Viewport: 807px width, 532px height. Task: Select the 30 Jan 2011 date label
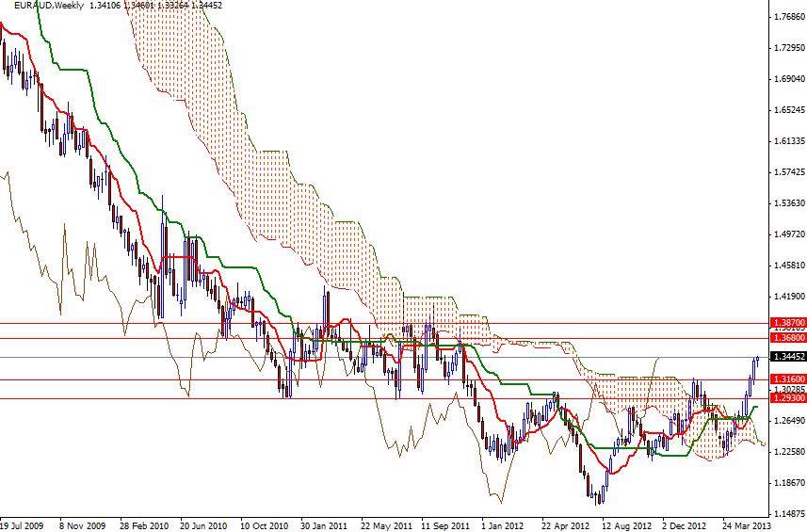click(x=324, y=525)
